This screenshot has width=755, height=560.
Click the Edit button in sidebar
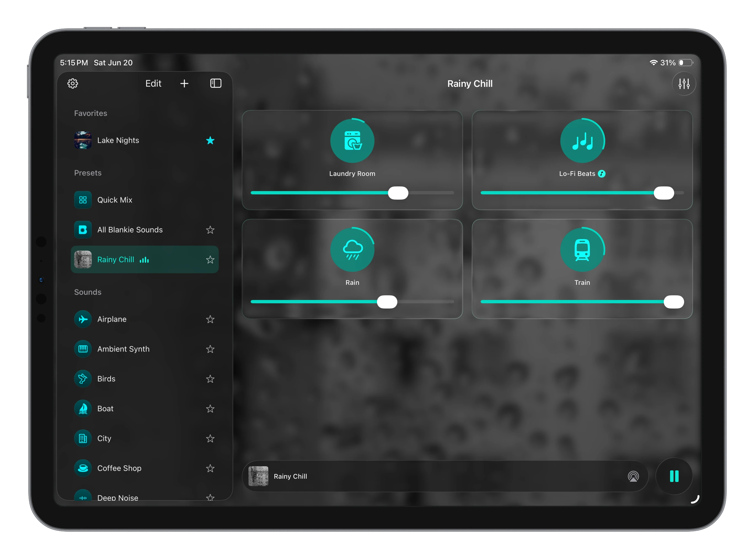pyautogui.click(x=153, y=83)
